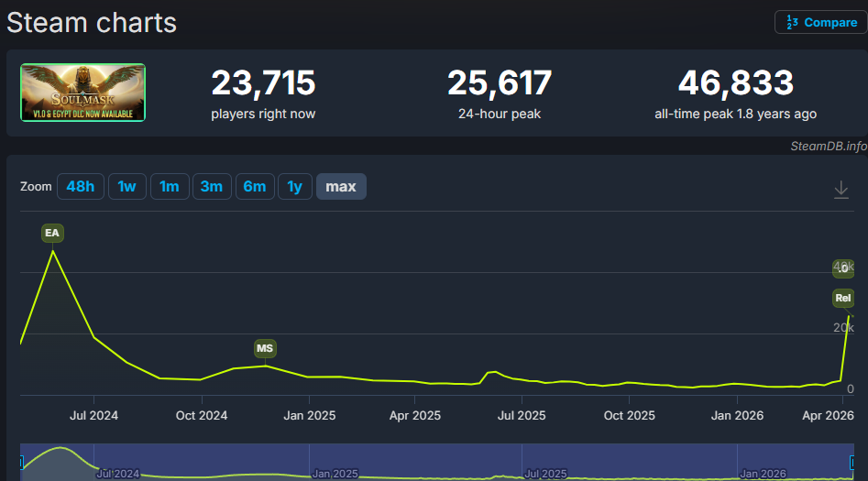Switch chart zoom to 1m

tap(170, 187)
